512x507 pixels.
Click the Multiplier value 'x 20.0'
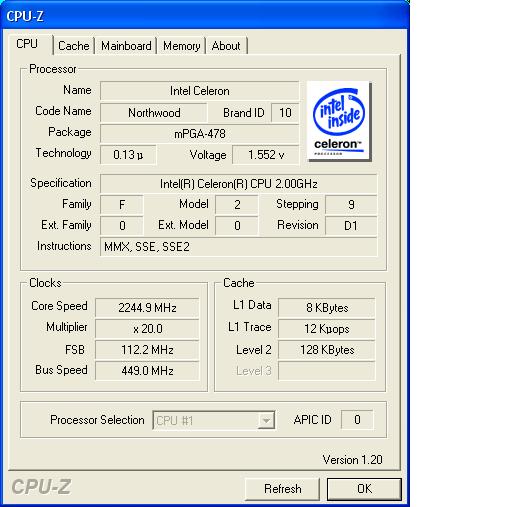click(147, 329)
